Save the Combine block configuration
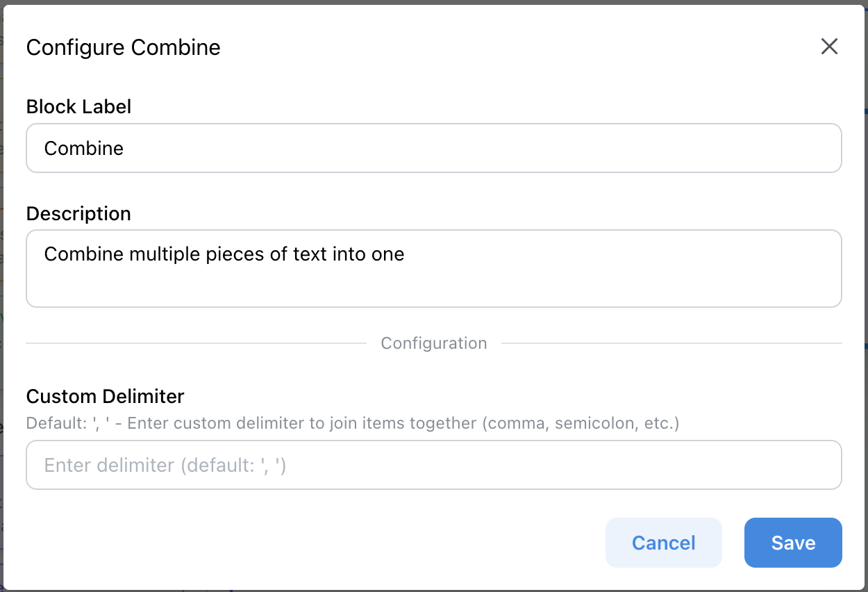 792,543
